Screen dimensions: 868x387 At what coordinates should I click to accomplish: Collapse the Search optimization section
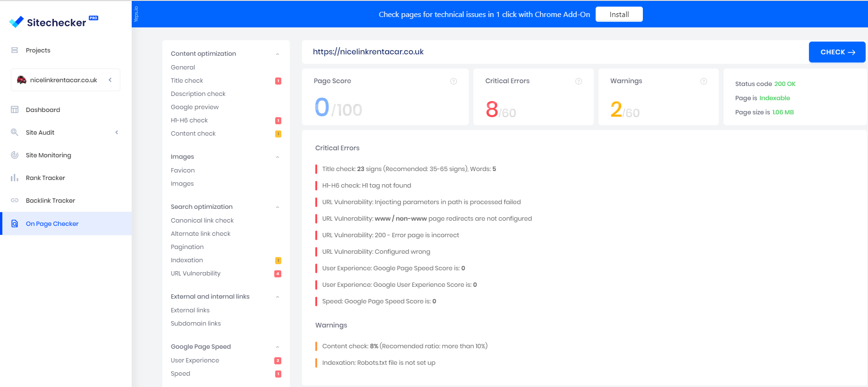click(278, 207)
